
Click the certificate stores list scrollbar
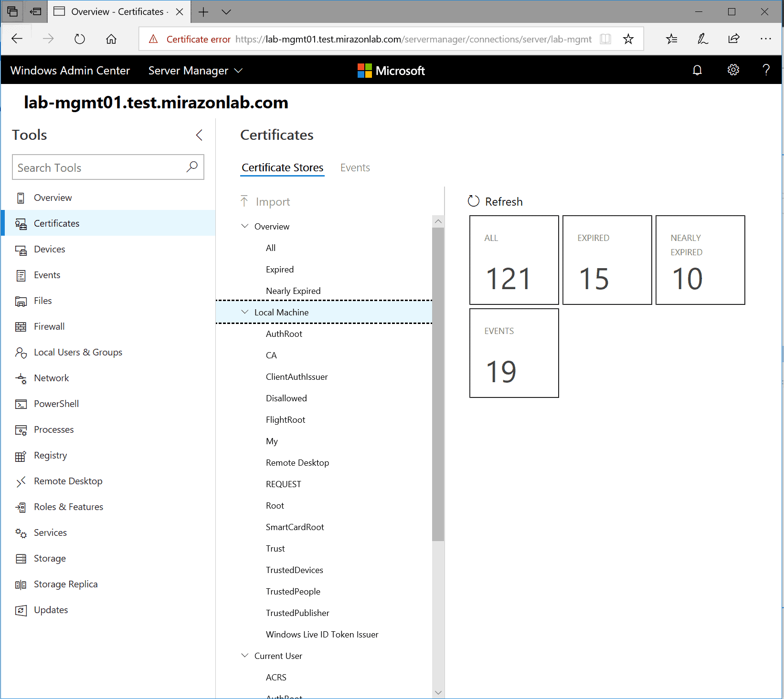pos(438,382)
